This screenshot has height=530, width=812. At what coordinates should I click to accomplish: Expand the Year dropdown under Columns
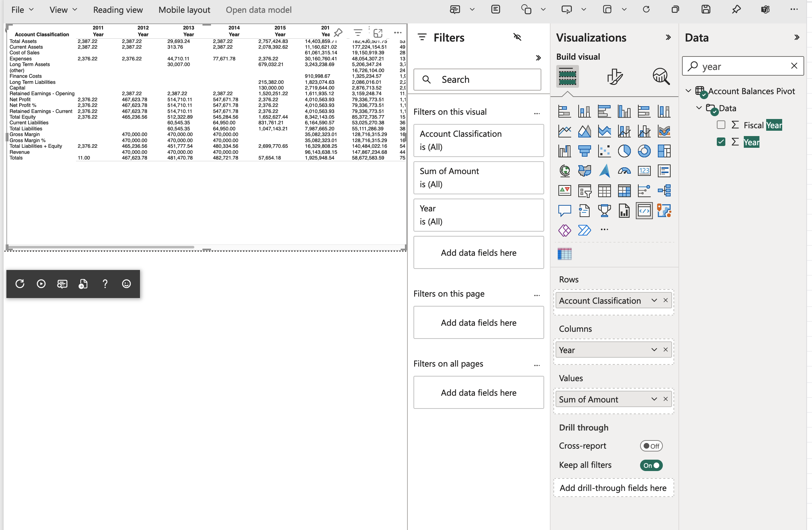(654, 350)
